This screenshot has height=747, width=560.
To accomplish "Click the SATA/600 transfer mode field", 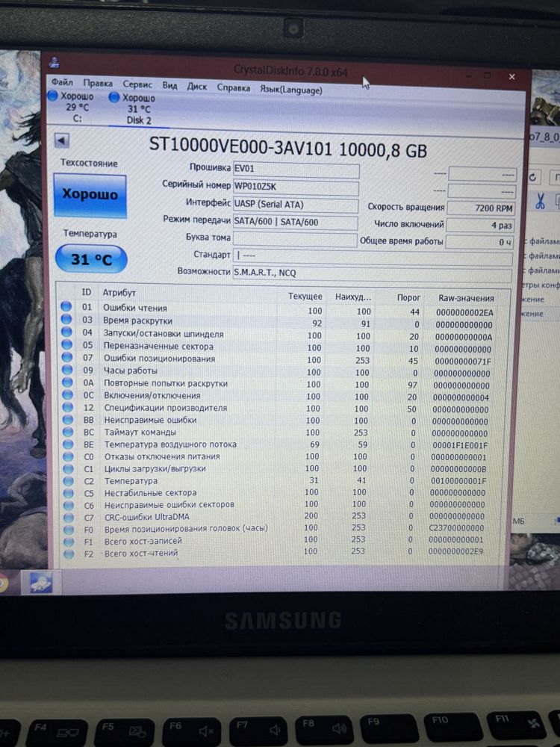I will click(295, 223).
